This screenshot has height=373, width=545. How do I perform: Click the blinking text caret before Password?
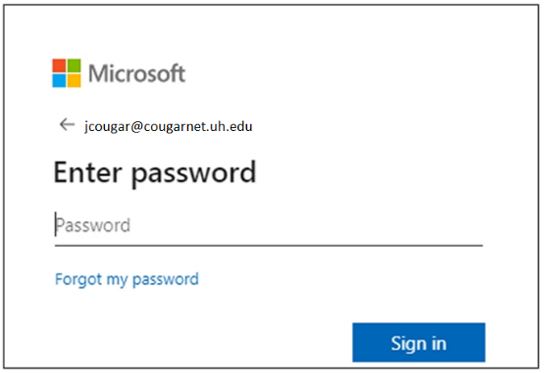55,224
